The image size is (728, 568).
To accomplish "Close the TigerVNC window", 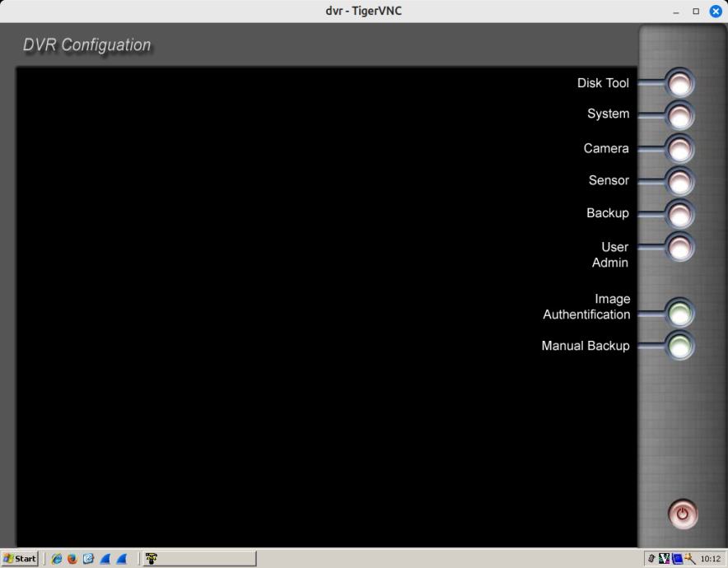I will pyautogui.click(x=716, y=12).
